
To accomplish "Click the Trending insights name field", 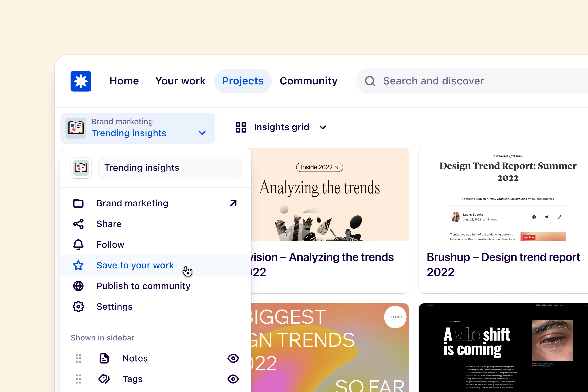I will (x=170, y=168).
